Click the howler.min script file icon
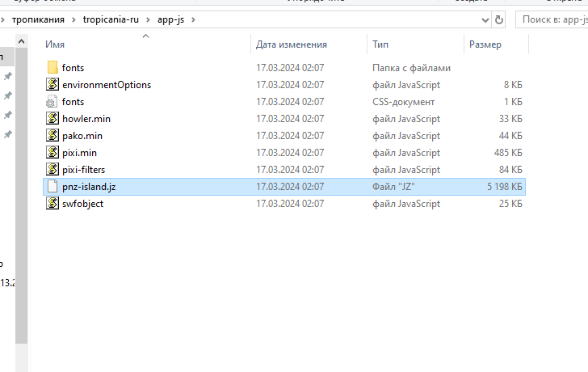588x372 pixels. 52,119
